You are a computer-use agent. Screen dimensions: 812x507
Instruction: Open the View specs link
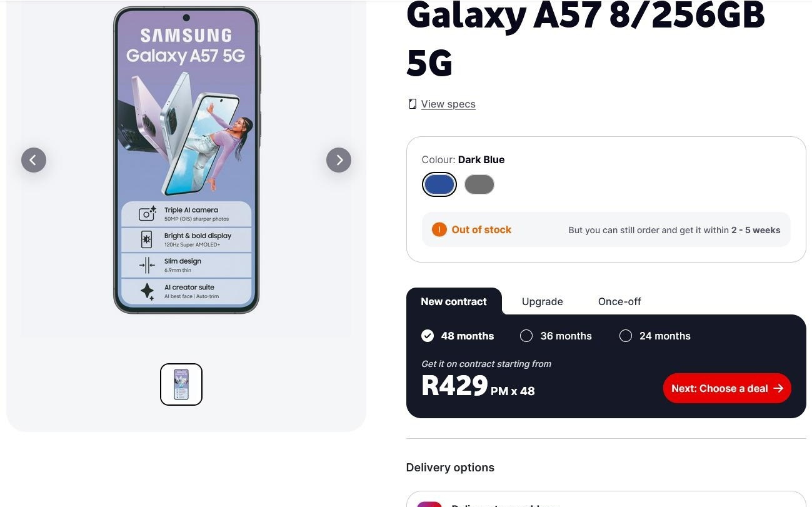448,104
